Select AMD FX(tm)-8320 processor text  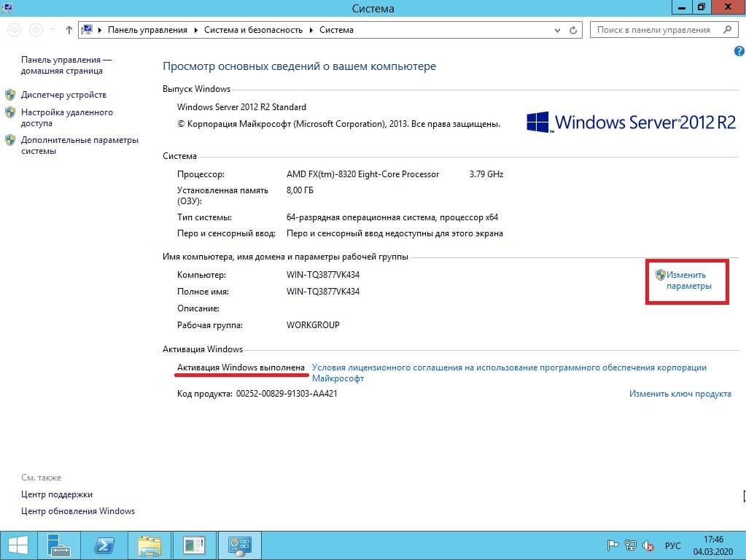[x=362, y=174]
